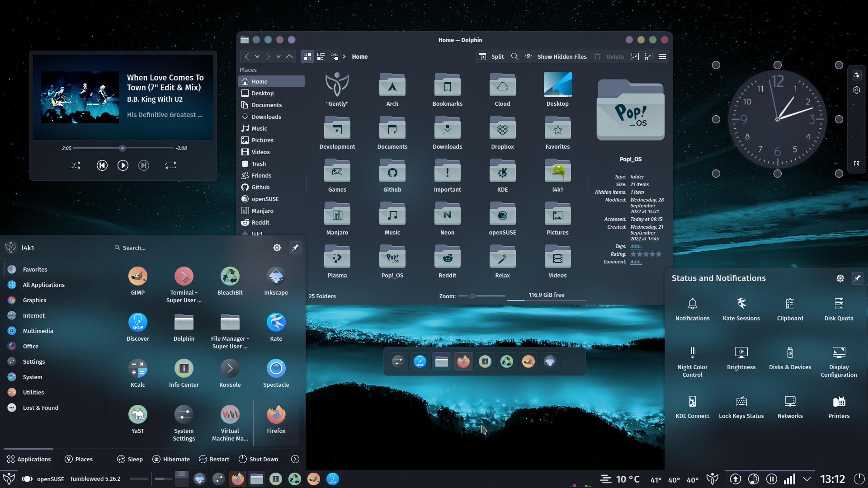This screenshot has width=868, height=488.
Task: Select Graphics category in launcher
Action: (54, 300)
